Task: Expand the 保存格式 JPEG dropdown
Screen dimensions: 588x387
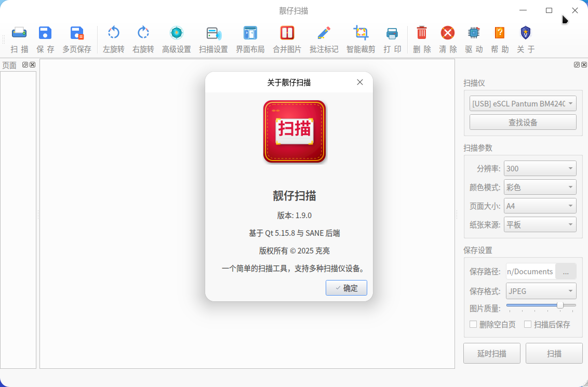Action: pyautogui.click(x=541, y=291)
